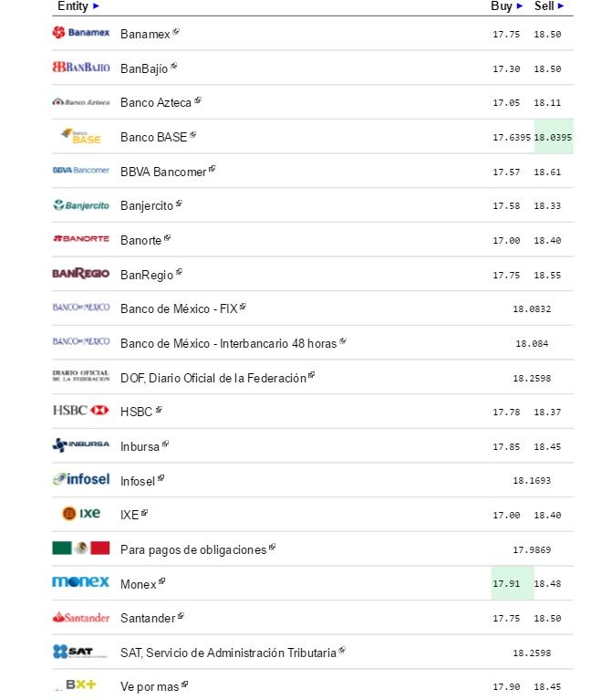Open DOF, Diario Oficial de la Federación link
The image size is (612, 700).
[213, 378]
